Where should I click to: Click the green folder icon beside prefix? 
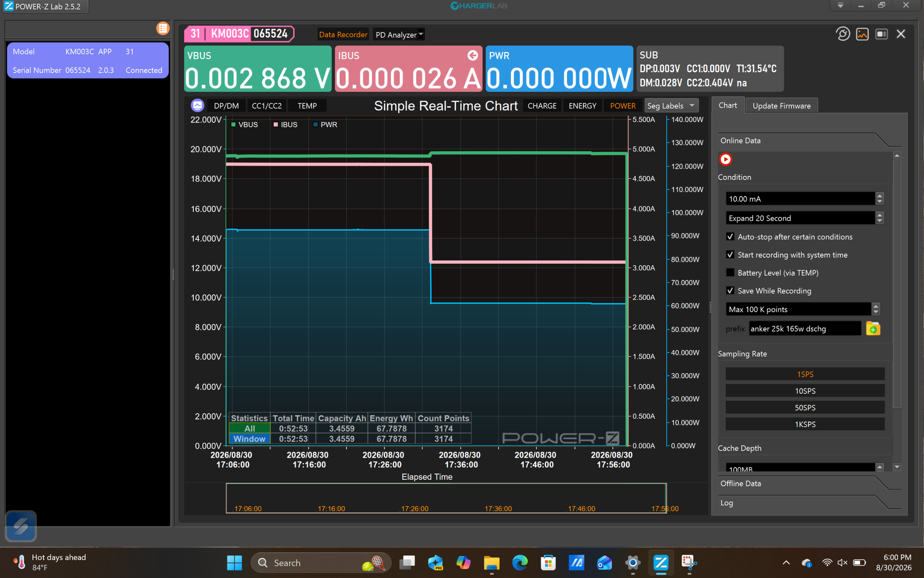[873, 328]
